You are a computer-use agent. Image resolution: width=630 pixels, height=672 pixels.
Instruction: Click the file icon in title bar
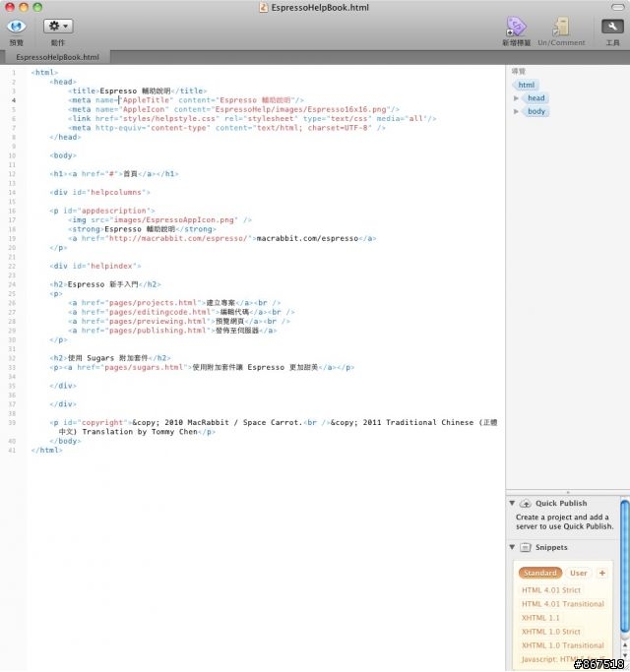coord(264,7)
